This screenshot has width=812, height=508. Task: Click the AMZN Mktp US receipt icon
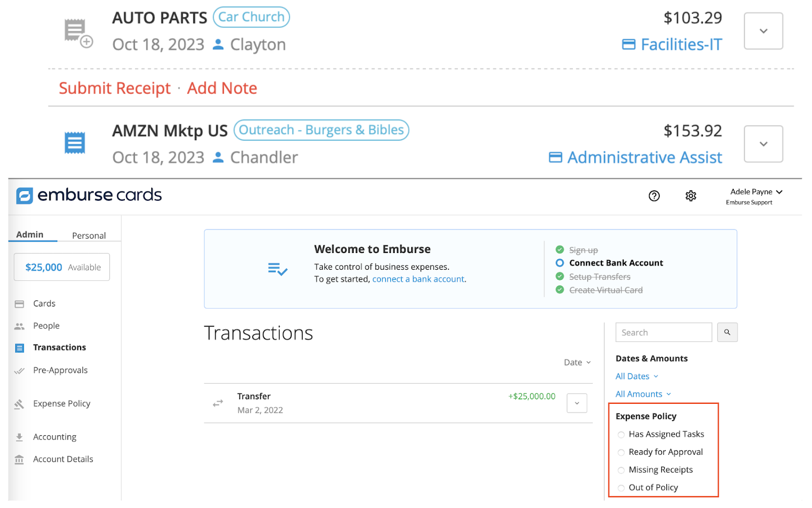click(75, 143)
